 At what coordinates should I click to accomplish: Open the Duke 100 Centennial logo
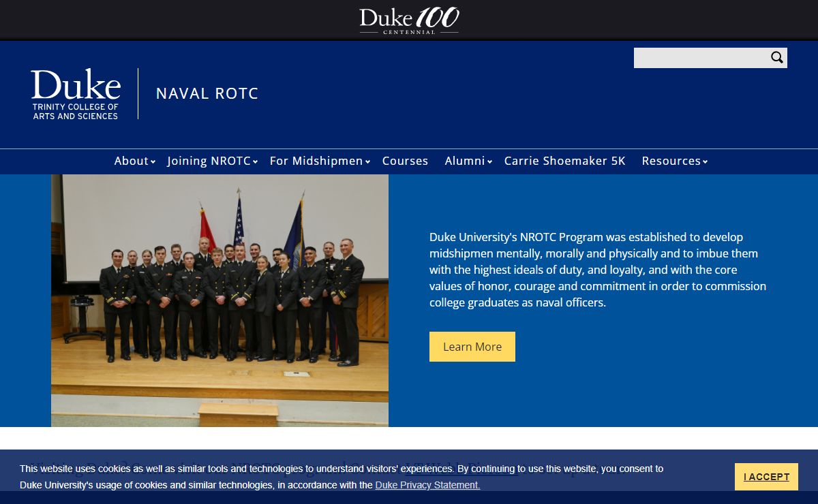tap(409, 20)
